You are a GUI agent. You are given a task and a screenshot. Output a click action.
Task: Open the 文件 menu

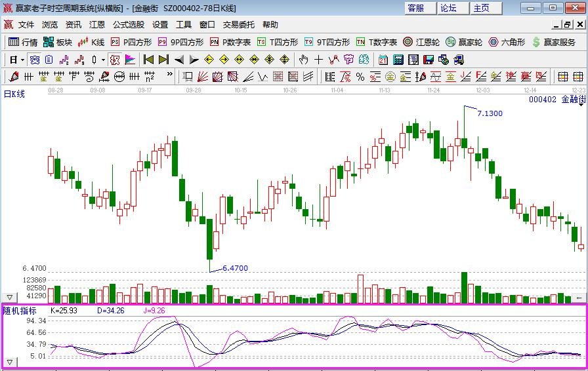(x=26, y=25)
